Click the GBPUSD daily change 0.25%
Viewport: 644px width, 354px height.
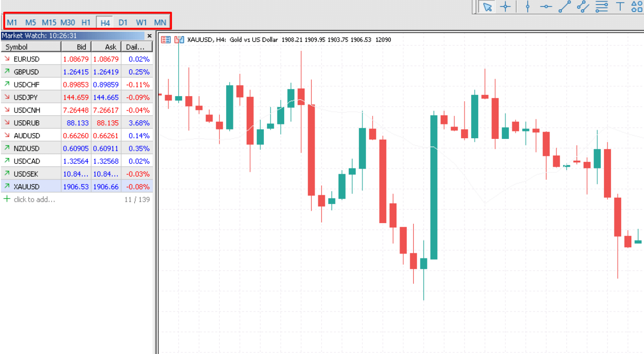(139, 72)
